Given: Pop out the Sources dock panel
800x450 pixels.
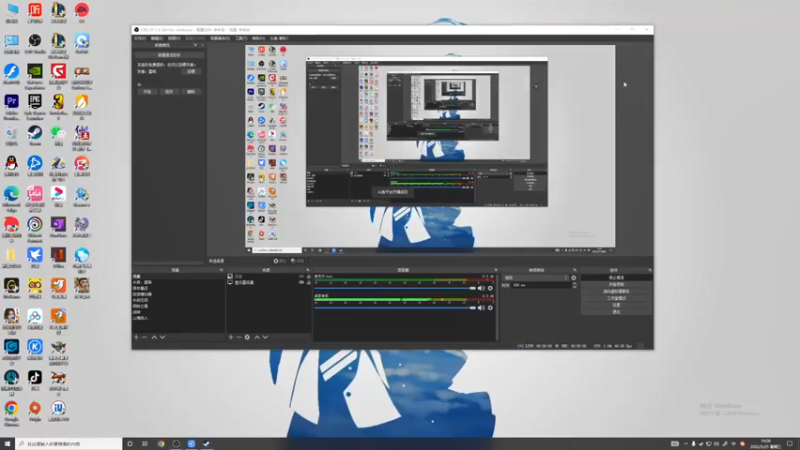Looking at the screenshot, I should click(x=308, y=270).
